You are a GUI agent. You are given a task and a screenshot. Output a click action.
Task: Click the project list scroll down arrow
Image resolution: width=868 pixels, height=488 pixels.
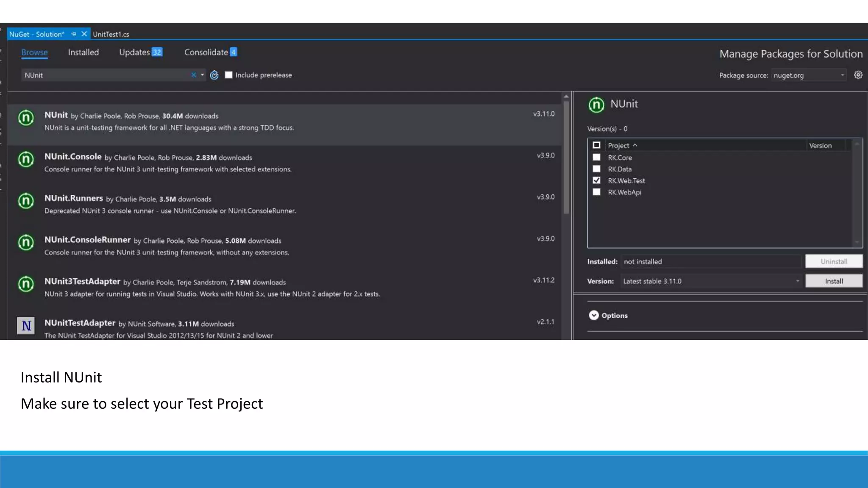click(x=857, y=242)
